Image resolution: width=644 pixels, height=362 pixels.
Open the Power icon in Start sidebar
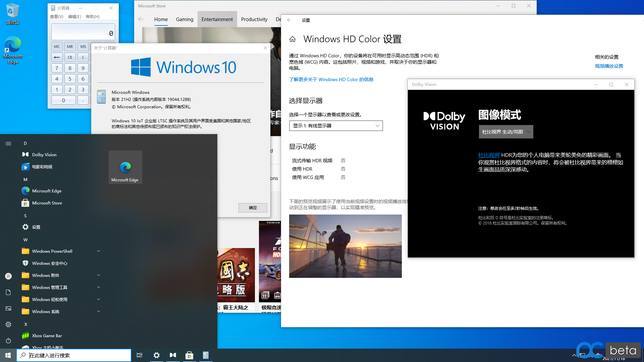[x=8, y=341]
